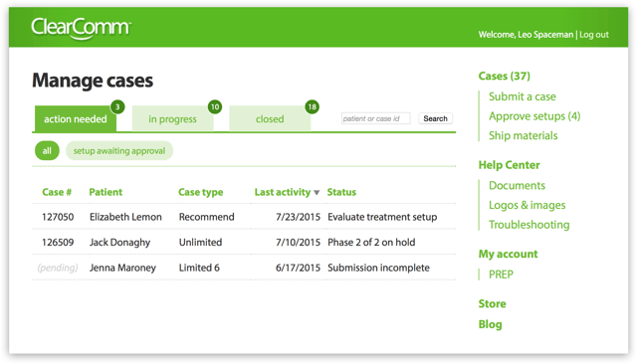
Task: Open the Troubleshooting link
Action: (529, 225)
